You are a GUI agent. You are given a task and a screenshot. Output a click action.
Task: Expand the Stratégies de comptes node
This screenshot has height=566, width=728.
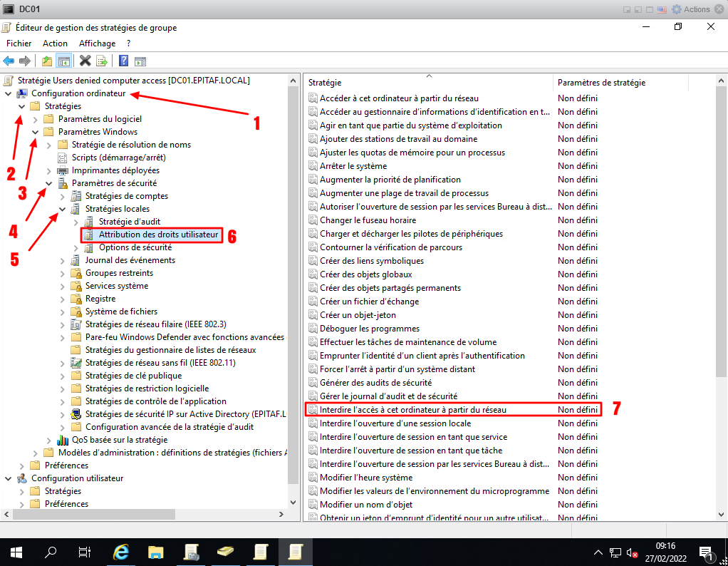click(x=62, y=196)
